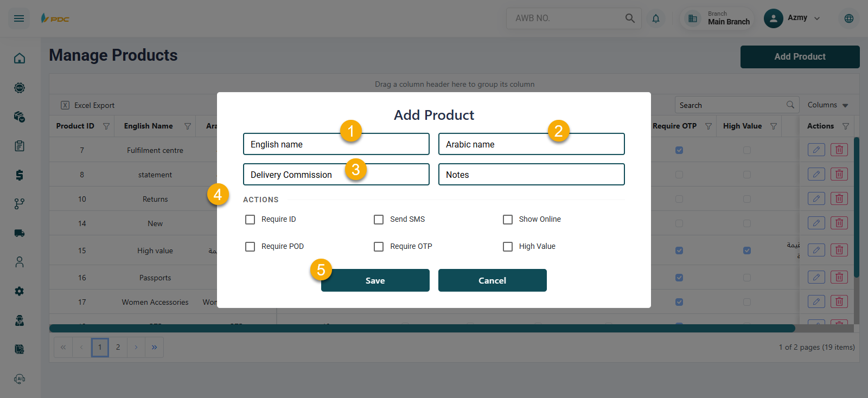Open English Name column filter
Image resolution: width=868 pixels, height=398 pixels.
(x=188, y=126)
